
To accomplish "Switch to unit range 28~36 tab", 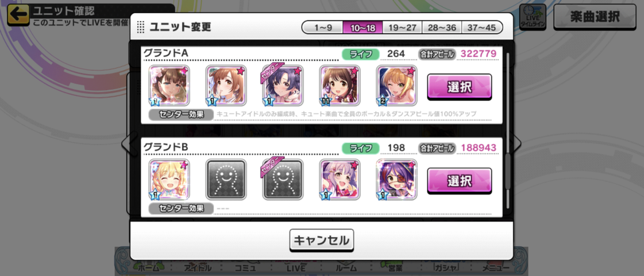I will pos(442,28).
